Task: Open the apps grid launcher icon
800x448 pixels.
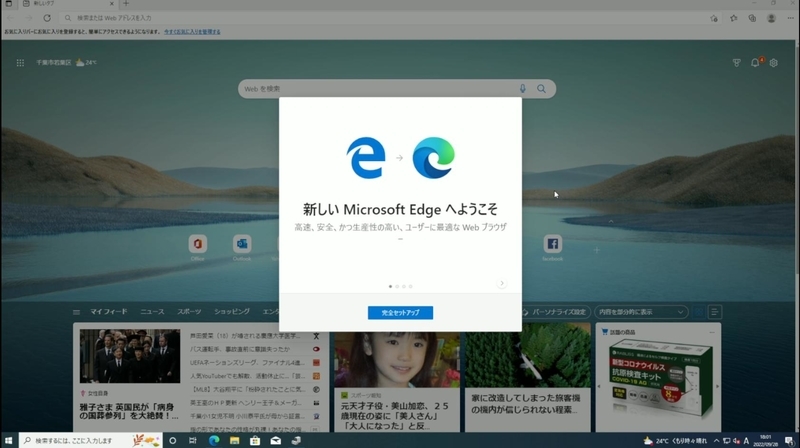Action: (x=20, y=63)
